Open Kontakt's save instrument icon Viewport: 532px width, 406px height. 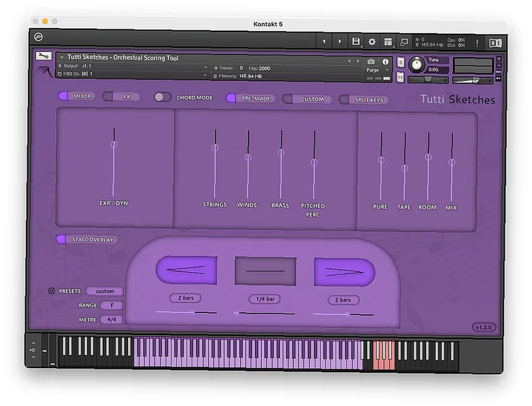coord(356,42)
